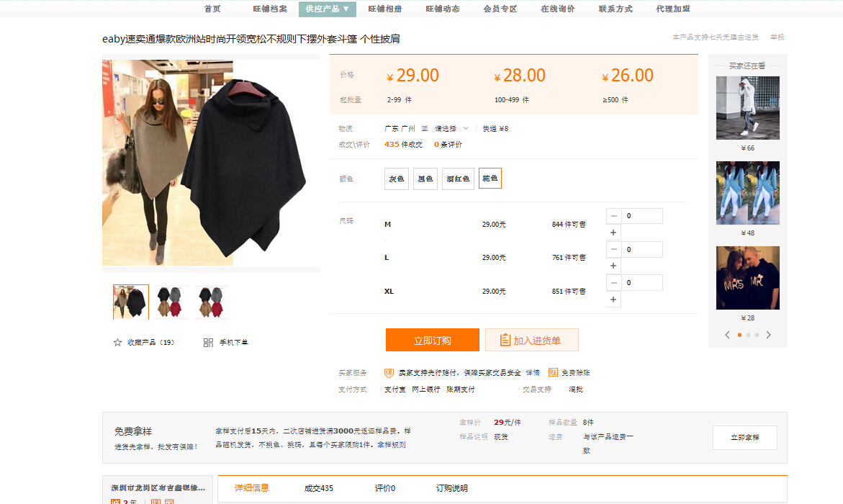Click the star icon to favorite product
Screen dimensions: 843x504
tap(117, 343)
